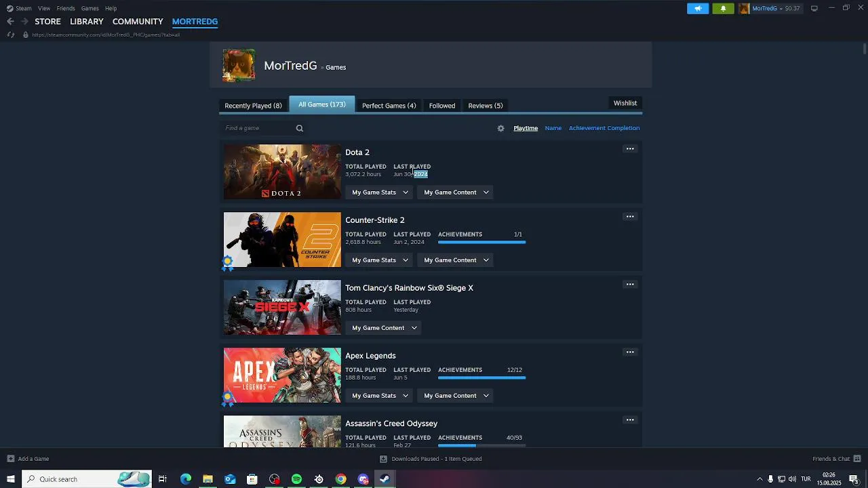Open the options menu for Apex Legends
The width and height of the screenshot is (868, 488).
(630, 352)
